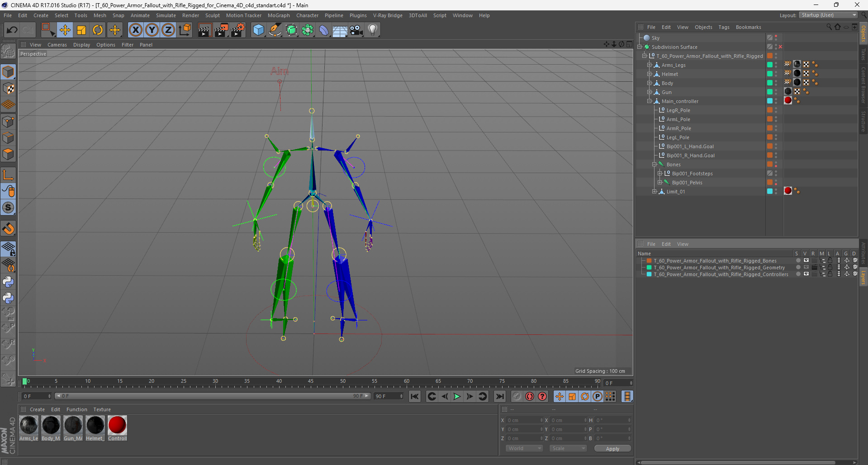868x465 pixels.
Task: Add a Floor environment object
Action: click(340, 30)
